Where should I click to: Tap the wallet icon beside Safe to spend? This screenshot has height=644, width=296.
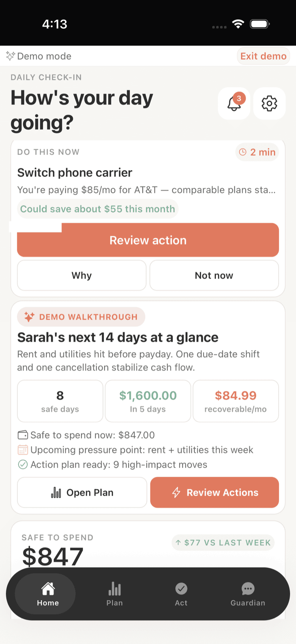(23, 435)
